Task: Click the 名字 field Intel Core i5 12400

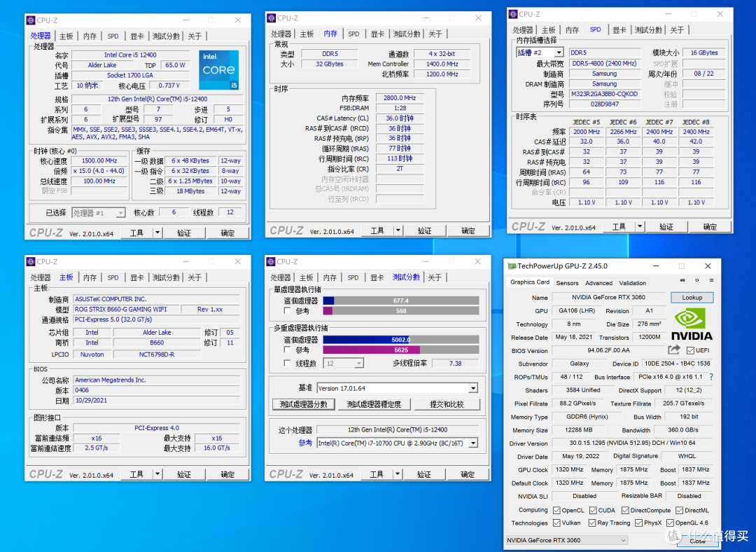Action: (130, 55)
